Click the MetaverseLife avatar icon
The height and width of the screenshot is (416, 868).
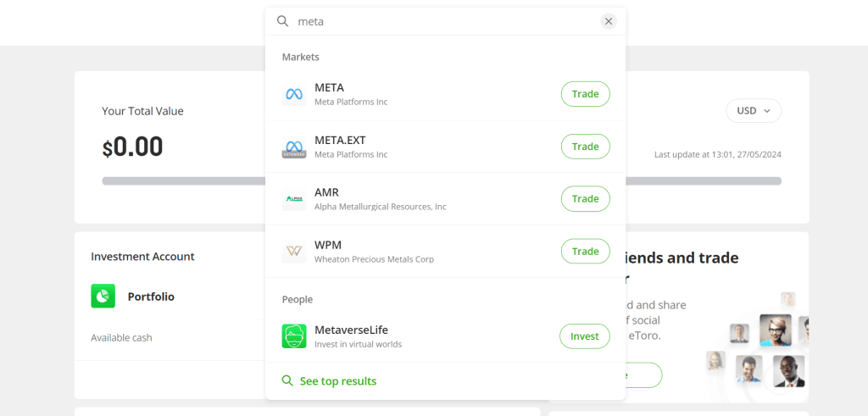[x=294, y=336]
